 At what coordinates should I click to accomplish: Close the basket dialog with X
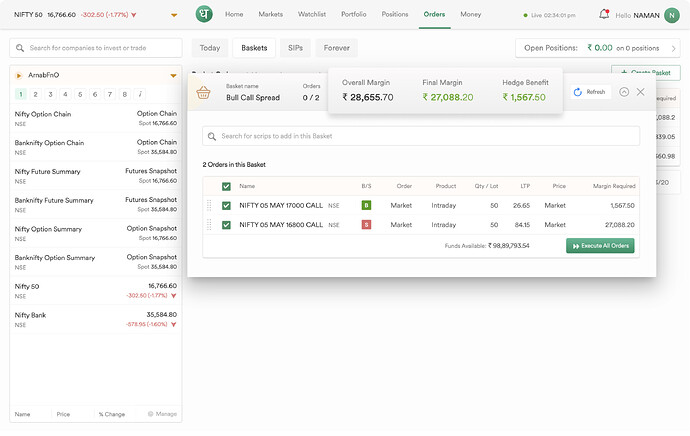pyautogui.click(x=641, y=92)
